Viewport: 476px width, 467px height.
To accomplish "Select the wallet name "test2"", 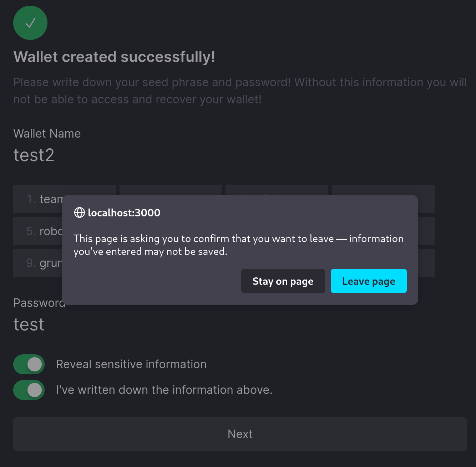I will tap(34, 156).
